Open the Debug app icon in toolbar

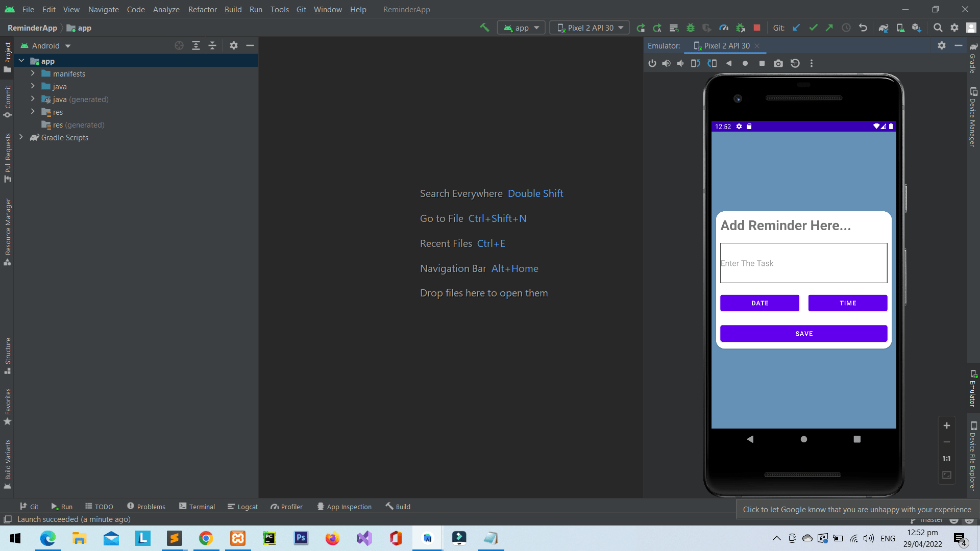point(691,28)
